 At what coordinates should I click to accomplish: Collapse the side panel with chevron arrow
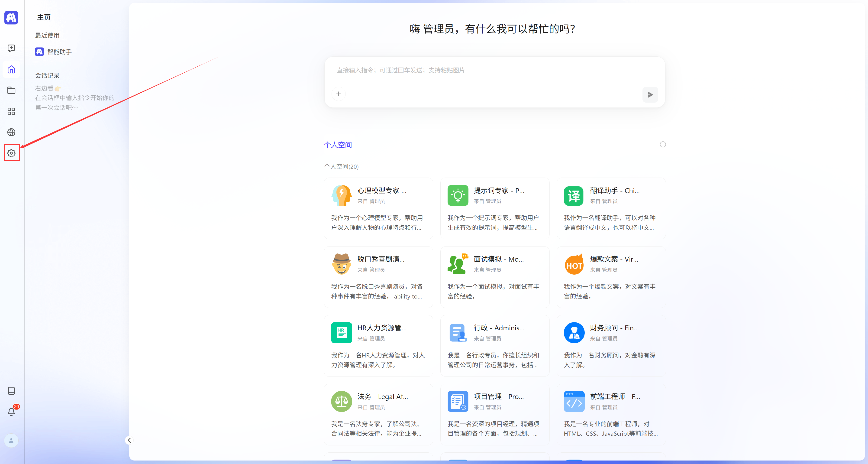[129, 440]
